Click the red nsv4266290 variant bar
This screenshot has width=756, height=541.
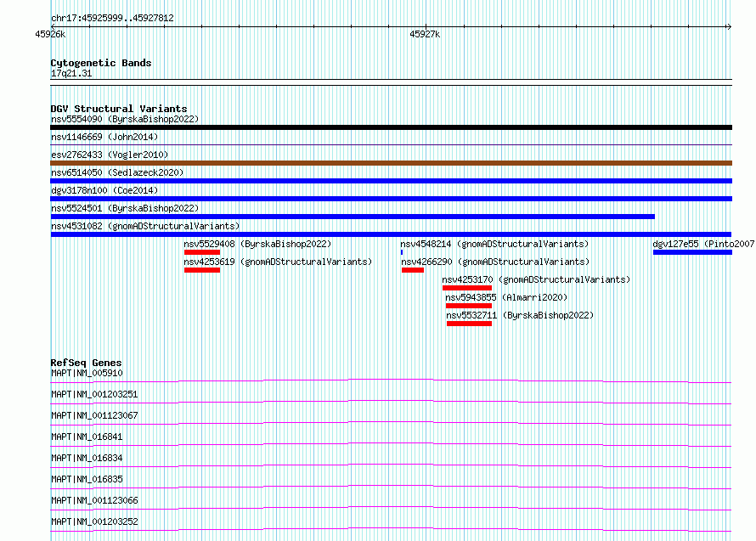pos(413,270)
